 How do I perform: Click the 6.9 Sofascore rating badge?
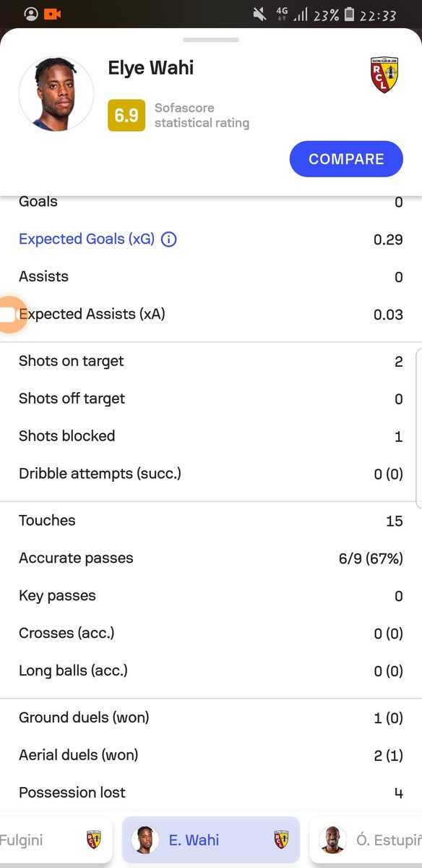[x=126, y=116]
